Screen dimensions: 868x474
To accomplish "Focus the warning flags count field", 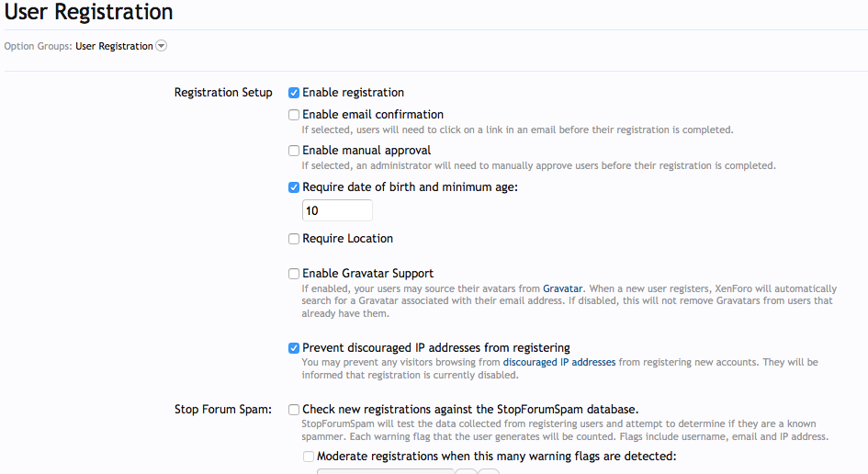I will [386, 470].
